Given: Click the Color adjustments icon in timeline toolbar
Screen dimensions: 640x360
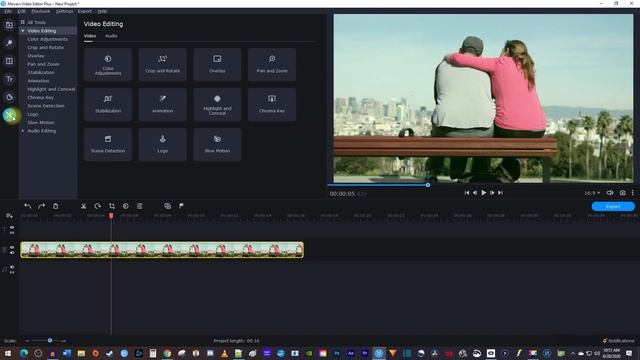Looking at the screenshot, I should pyautogui.click(x=126, y=206).
